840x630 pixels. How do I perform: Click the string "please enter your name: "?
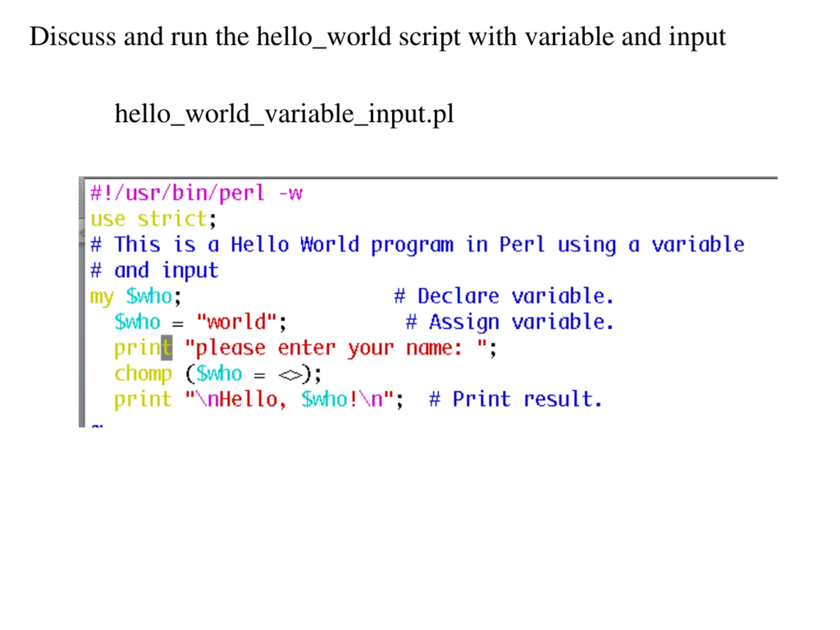(x=336, y=348)
